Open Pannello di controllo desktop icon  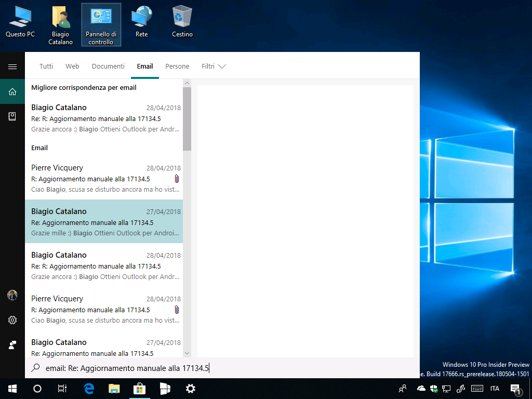pos(101,25)
